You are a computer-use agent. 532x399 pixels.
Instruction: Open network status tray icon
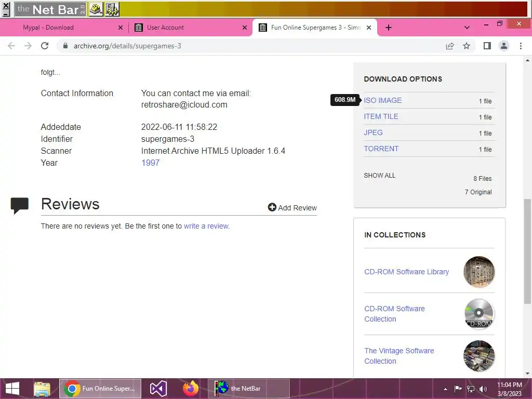point(471,389)
